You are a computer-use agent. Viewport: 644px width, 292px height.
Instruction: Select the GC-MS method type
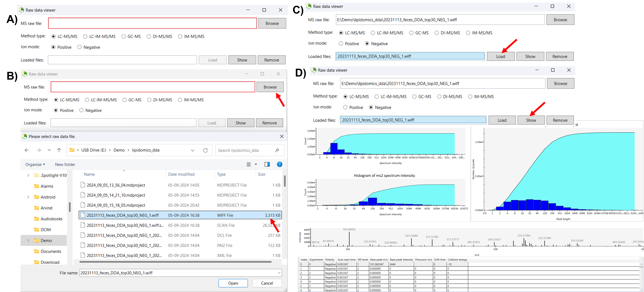pyautogui.click(x=123, y=36)
